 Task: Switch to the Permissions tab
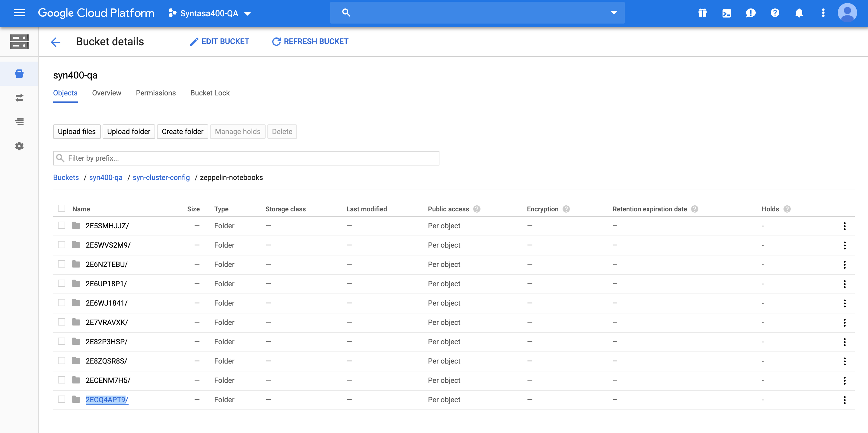pyautogui.click(x=156, y=93)
